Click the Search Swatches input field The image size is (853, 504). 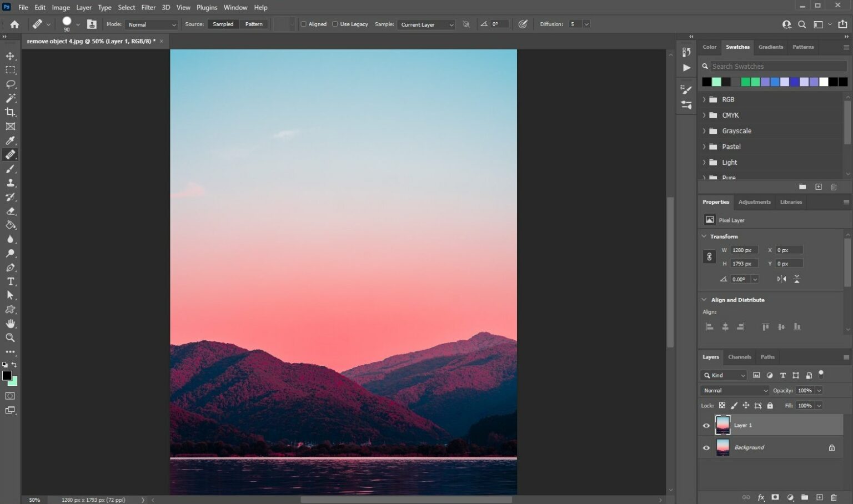[776, 66]
